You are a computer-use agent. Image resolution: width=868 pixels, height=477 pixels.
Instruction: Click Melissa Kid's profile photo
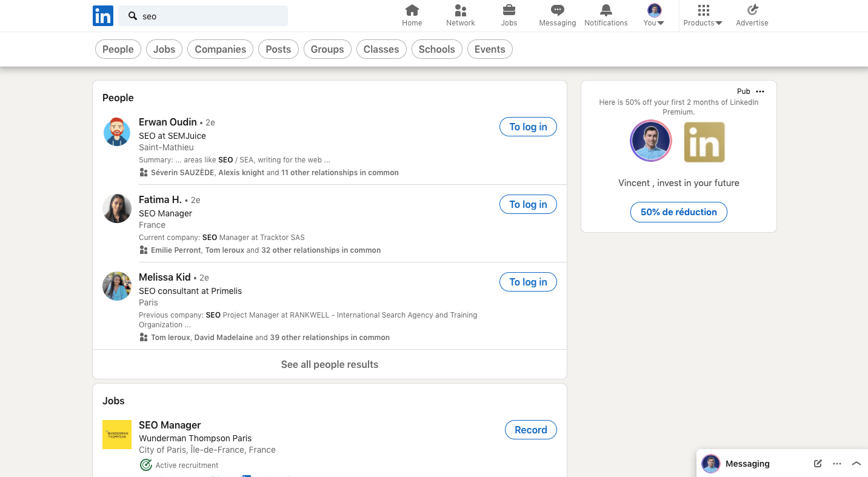click(x=117, y=286)
